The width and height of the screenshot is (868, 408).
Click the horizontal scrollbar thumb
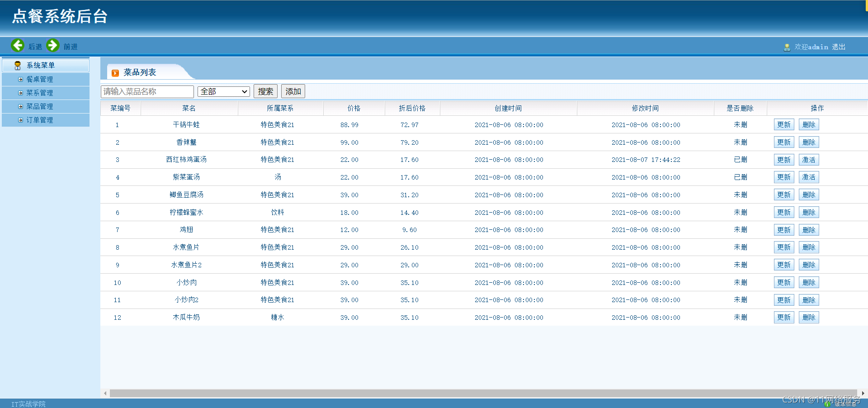tap(483, 393)
